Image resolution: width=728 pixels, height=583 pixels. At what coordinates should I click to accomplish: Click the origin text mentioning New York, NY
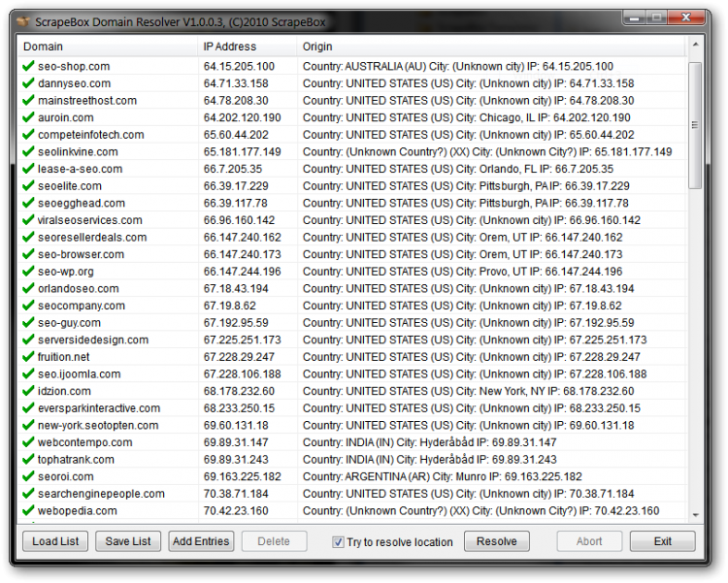point(469,391)
